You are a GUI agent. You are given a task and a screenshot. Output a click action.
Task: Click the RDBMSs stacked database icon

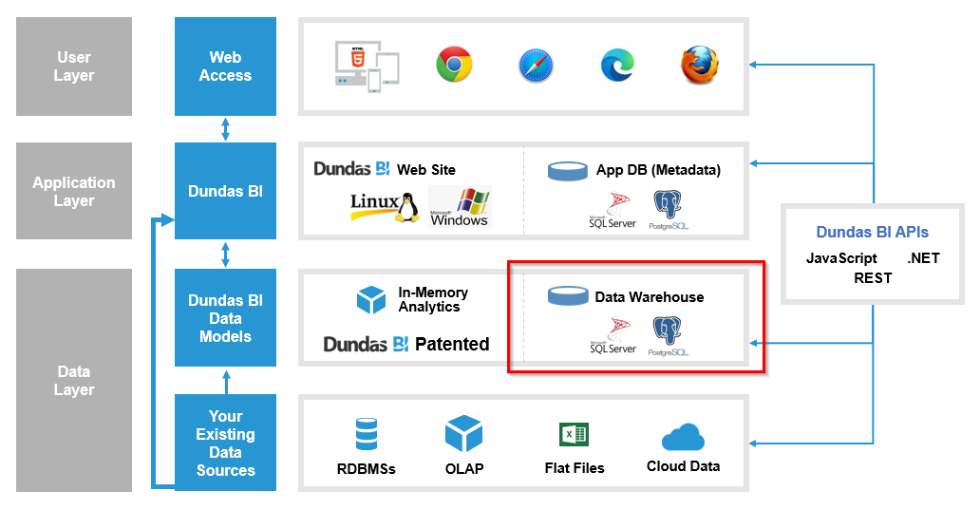coord(367,434)
